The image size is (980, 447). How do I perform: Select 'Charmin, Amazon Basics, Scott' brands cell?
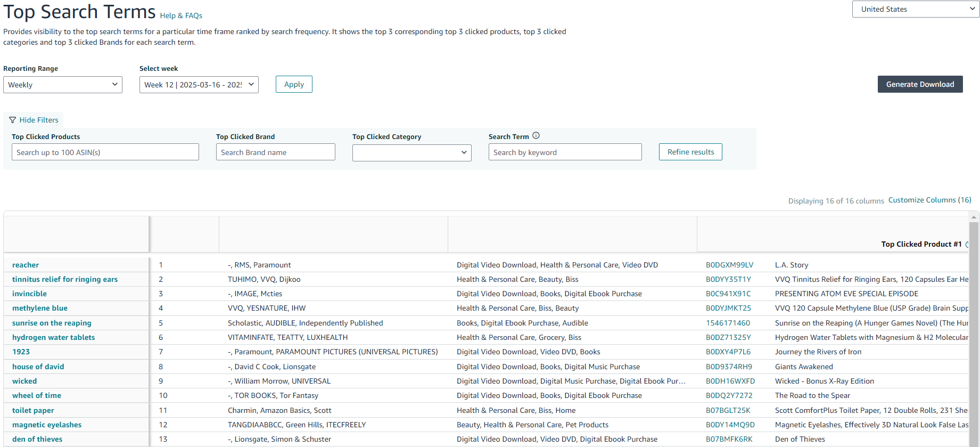tap(279, 410)
